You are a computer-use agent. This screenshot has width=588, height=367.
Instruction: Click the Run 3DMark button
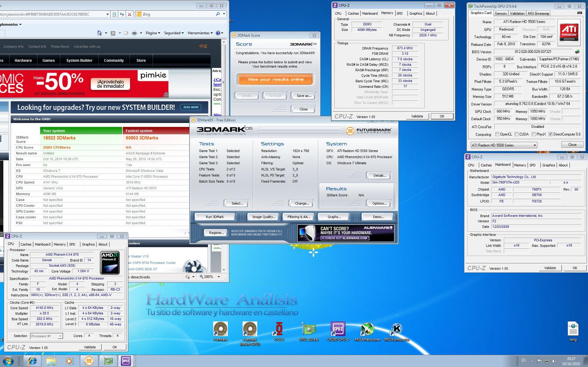(x=215, y=217)
